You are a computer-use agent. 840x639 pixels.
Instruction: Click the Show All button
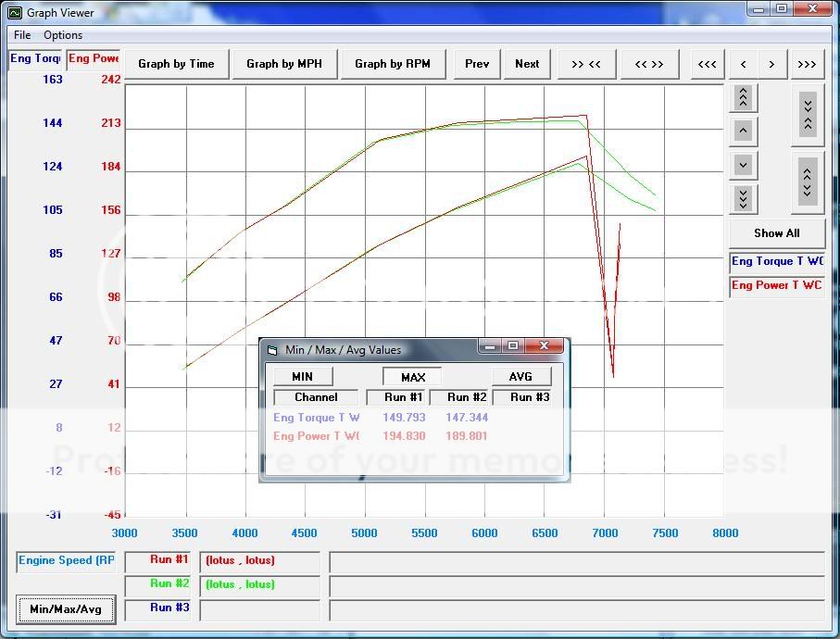(776, 233)
